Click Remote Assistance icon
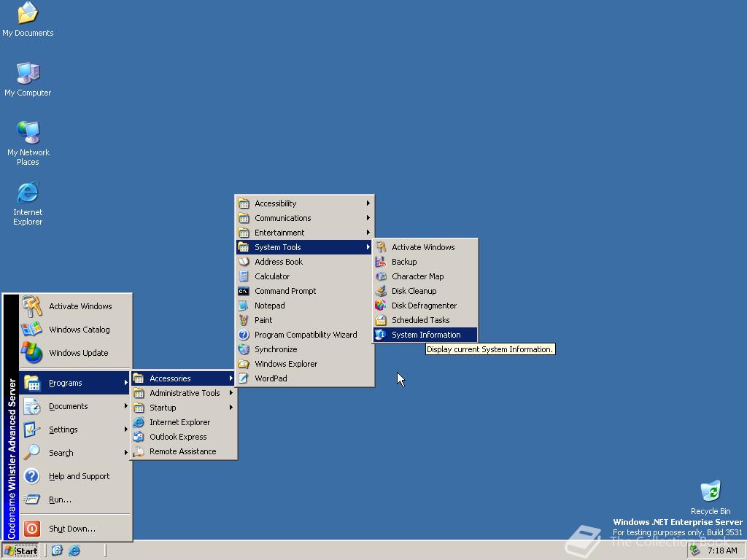The height and width of the screenshot is (560, 747). click(x=139, y=451)
